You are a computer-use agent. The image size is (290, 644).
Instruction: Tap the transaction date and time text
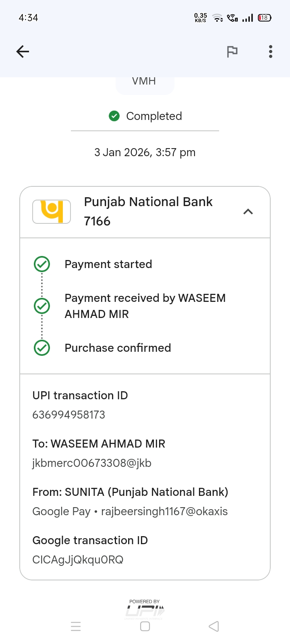point(145,153)
